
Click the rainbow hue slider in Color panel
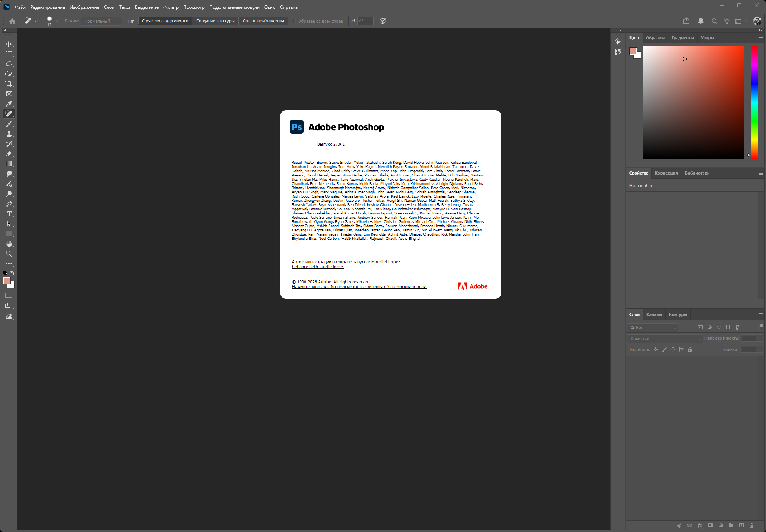(755, 102)
